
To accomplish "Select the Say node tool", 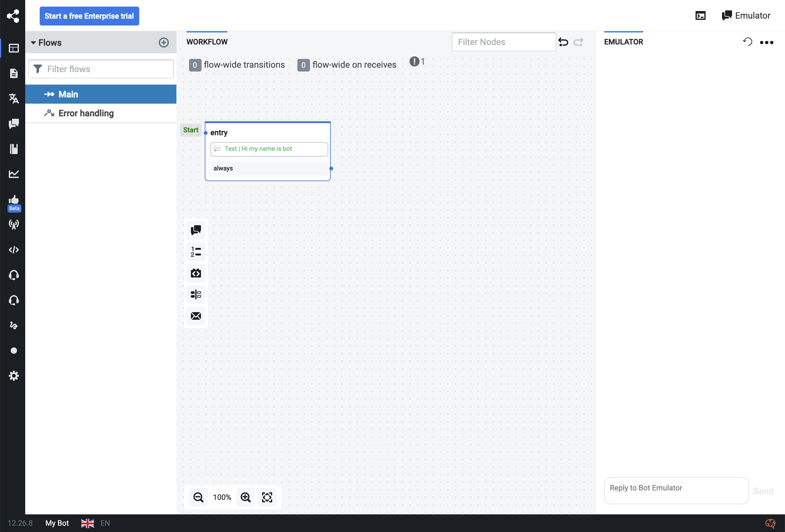I will point(196,230).
